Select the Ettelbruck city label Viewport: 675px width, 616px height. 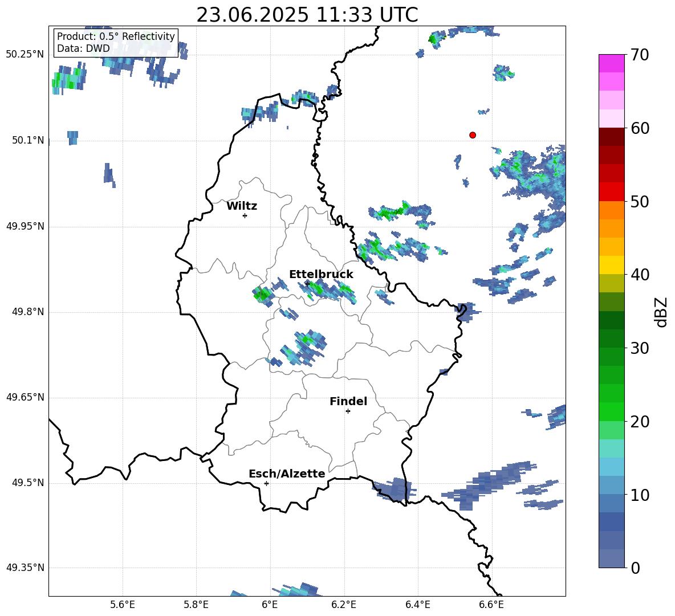321,275
